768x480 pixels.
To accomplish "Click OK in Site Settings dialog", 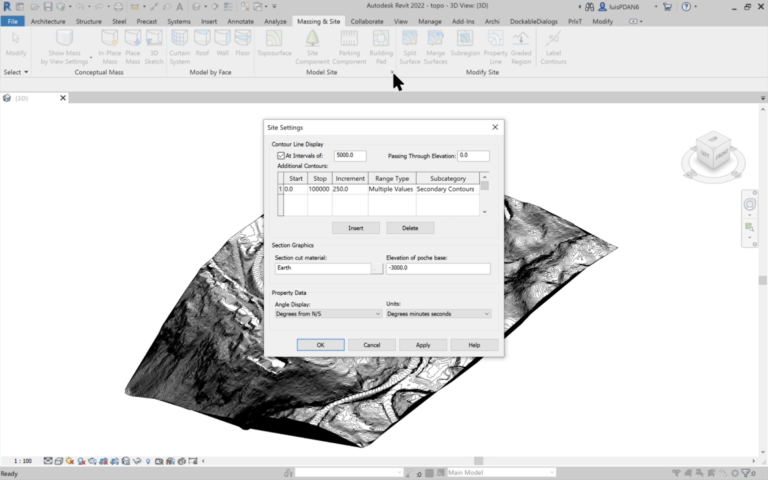I will (x=320, y=345).
